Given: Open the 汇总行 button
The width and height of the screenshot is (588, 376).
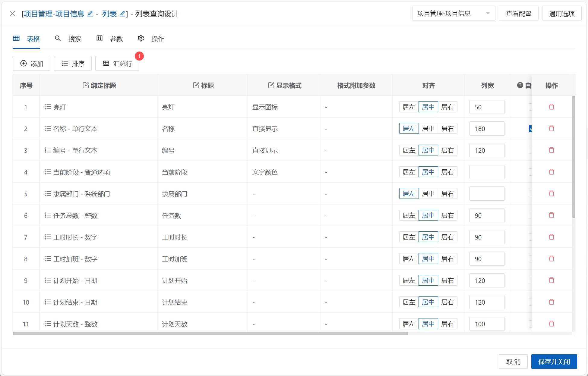Looking at the screenshot, I should 117,64.
